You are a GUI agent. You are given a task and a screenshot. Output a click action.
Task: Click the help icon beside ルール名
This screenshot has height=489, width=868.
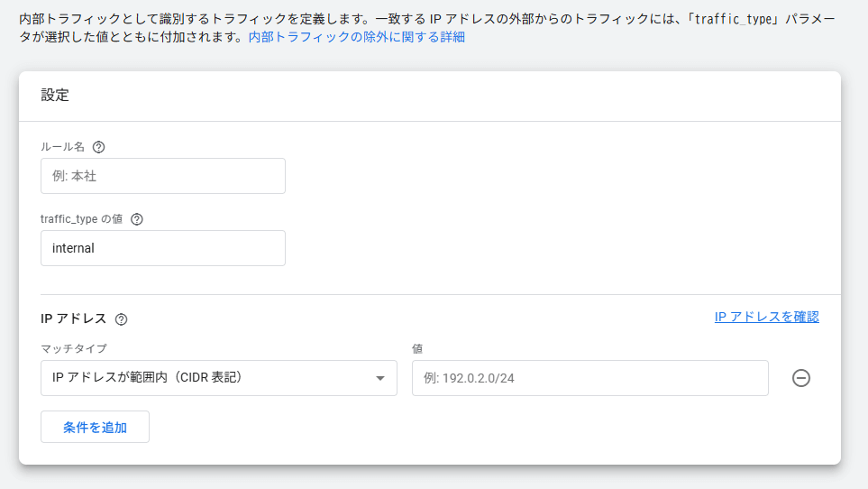click(99, 147)
